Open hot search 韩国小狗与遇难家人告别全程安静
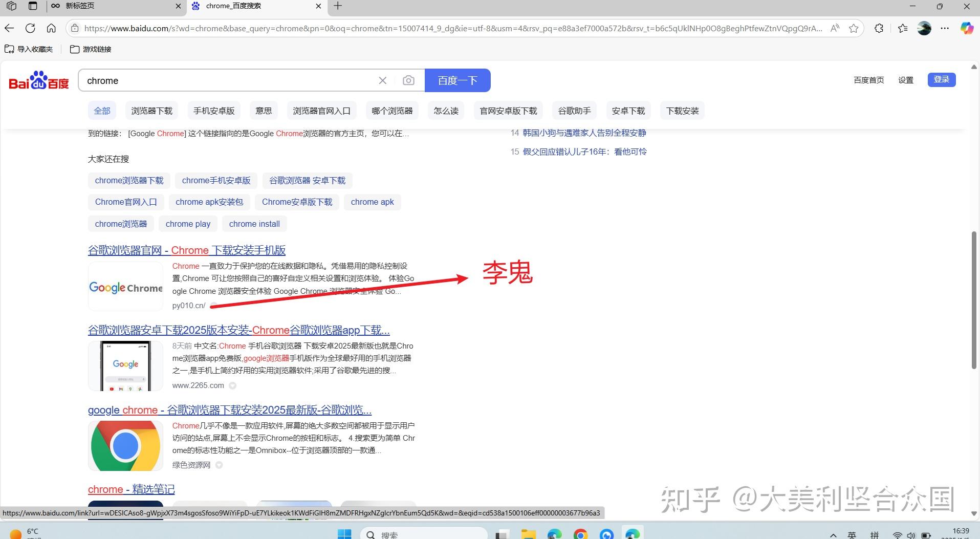Screen dimensions: 980x539 click(x=584, y=133)
